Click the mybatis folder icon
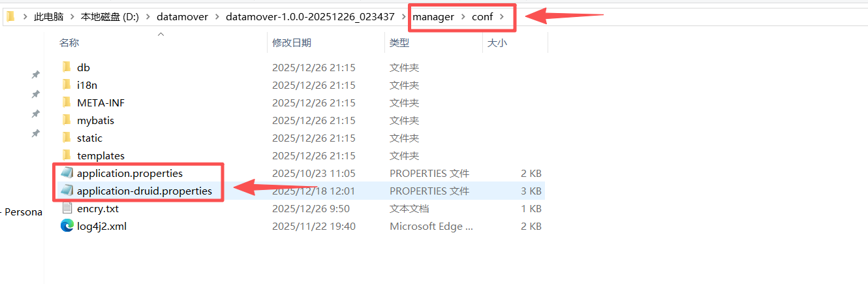The height and width of the screenshot is (284, 868). (x=66, y=120)
